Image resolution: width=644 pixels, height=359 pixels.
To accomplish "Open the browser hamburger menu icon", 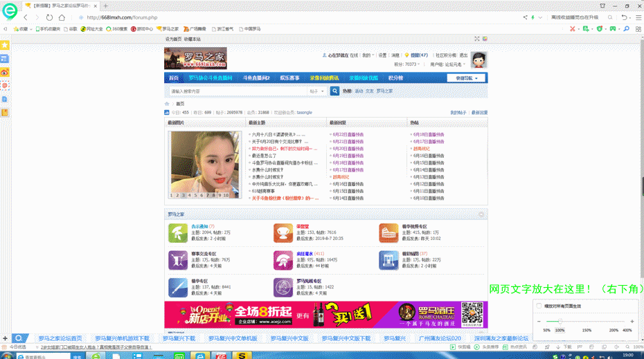I will [x=638, y=18].
